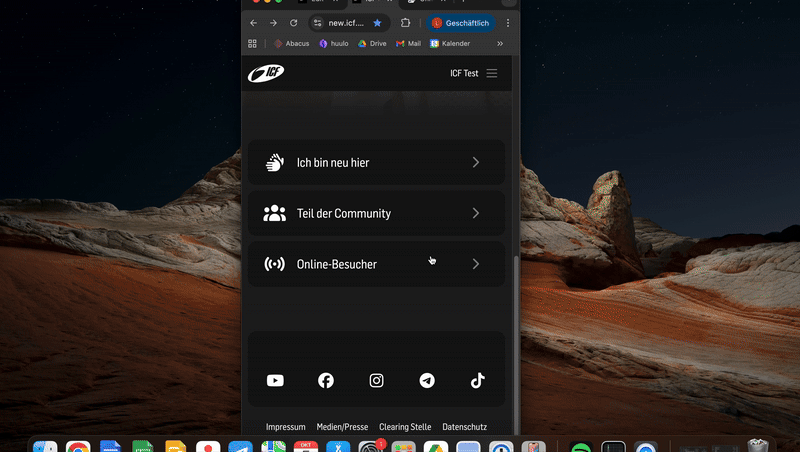Go back with the browser back arrow
Image resolution: width=800 pixels, height=452 pixels.
[254, 23]
